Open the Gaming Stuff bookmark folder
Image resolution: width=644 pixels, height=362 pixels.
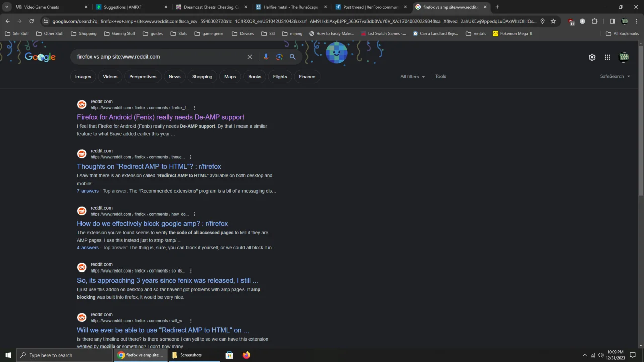coord(119,34)
